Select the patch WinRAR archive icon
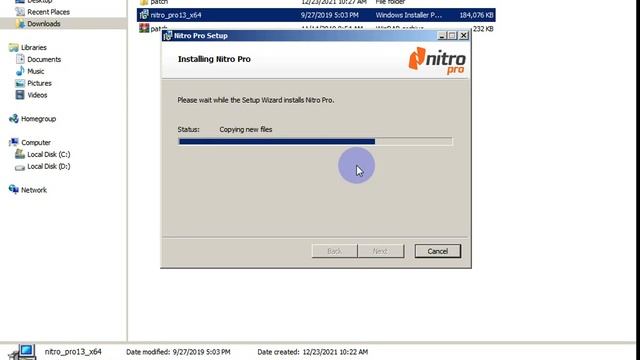 pyautogui.click(x=144, y=28)
